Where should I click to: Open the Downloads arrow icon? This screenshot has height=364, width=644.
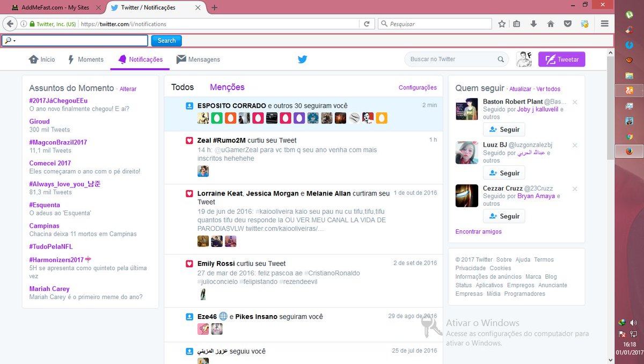pyautogui.click(x=533, y=24)
